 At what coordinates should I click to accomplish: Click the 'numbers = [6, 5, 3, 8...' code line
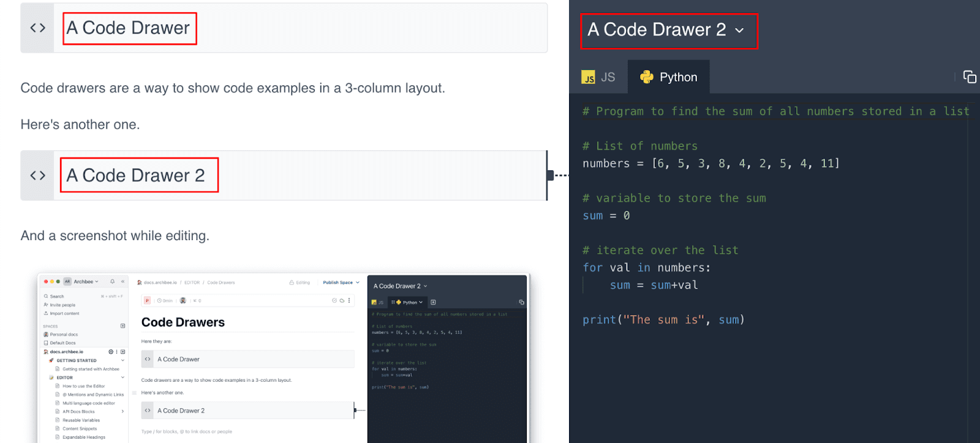coord(711,164)
